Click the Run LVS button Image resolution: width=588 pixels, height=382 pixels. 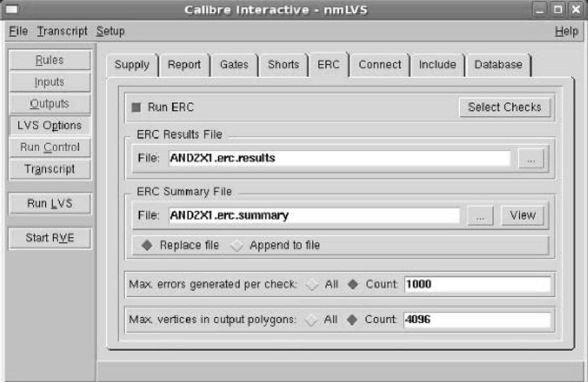[x=50, y=203]
